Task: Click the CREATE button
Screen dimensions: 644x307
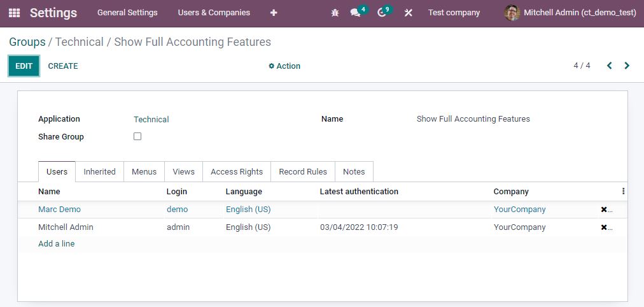Action: tap(63, 66)
